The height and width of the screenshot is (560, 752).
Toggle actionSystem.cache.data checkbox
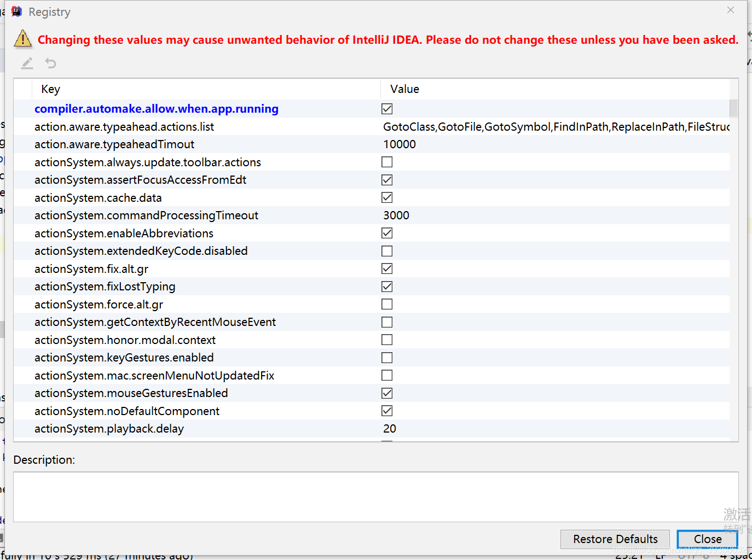tap(387, 197)
